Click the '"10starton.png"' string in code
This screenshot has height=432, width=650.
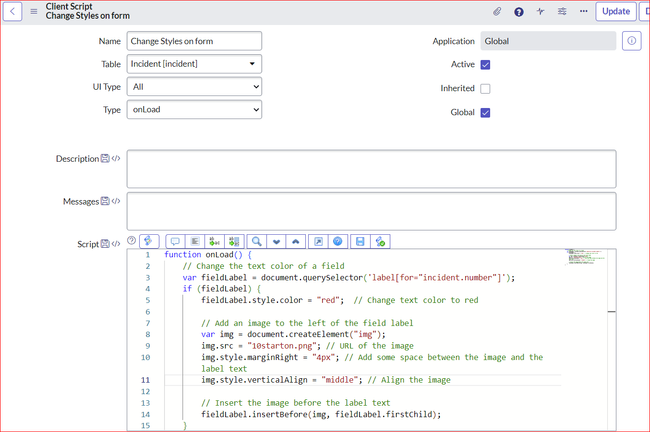click(x=284, y=346)
